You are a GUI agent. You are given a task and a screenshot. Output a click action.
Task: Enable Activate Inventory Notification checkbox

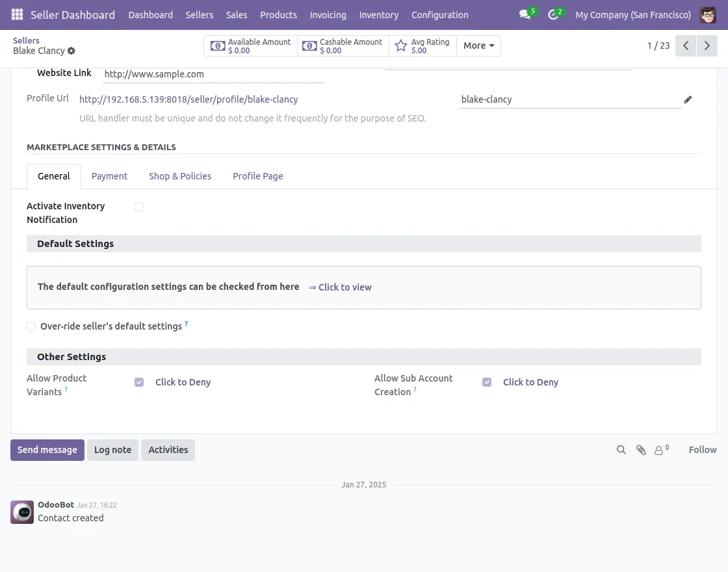[139, 206]
